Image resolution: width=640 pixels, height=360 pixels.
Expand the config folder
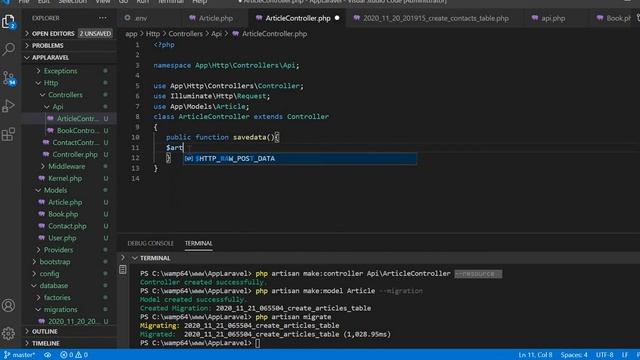point(49,273)
